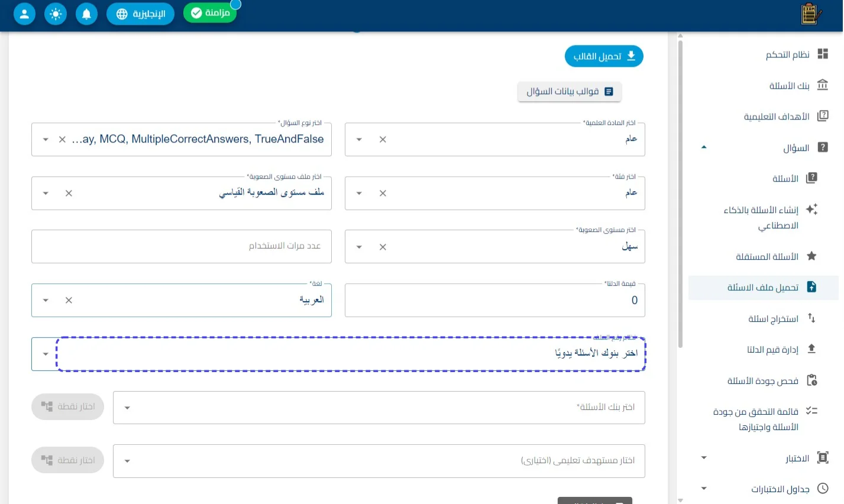The width and height of the screenshot is (844, 504).
Task: Click the AI sparkle icon
Action: point(811,209)
